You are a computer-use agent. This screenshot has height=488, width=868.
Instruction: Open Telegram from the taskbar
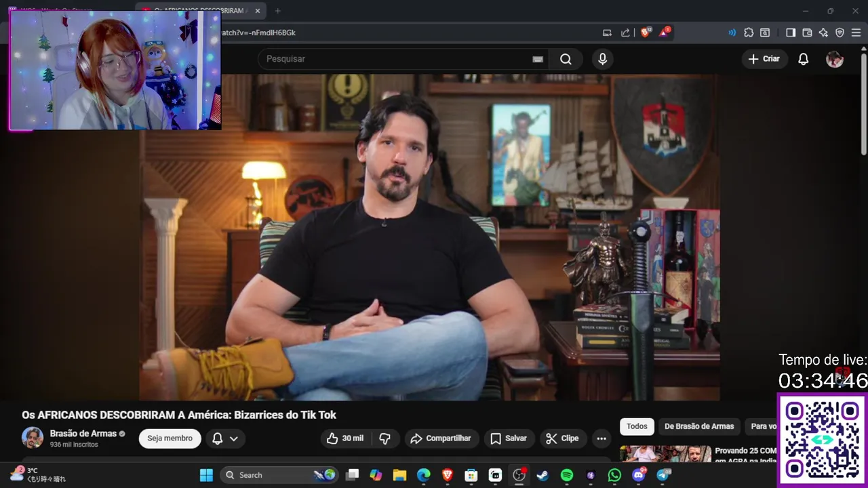(x=663, y=475)
